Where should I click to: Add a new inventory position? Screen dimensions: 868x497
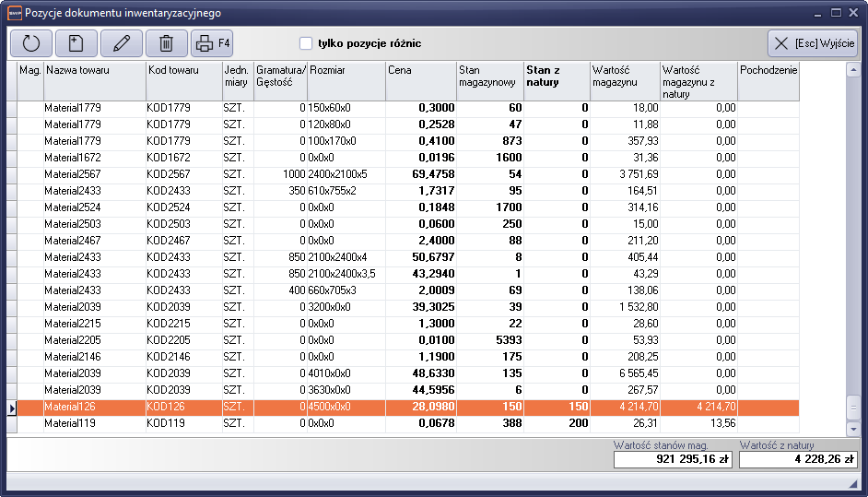[76, 43]
